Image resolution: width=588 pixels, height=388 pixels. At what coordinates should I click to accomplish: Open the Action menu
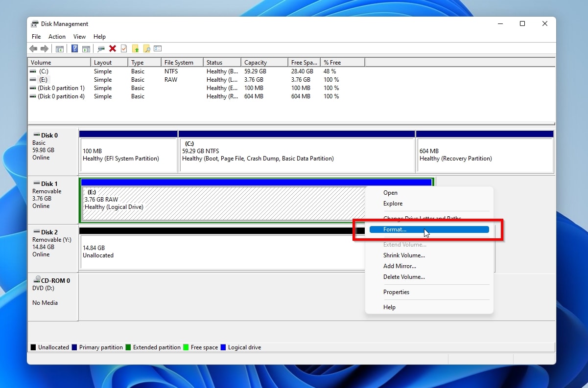(x=57, y=36)
